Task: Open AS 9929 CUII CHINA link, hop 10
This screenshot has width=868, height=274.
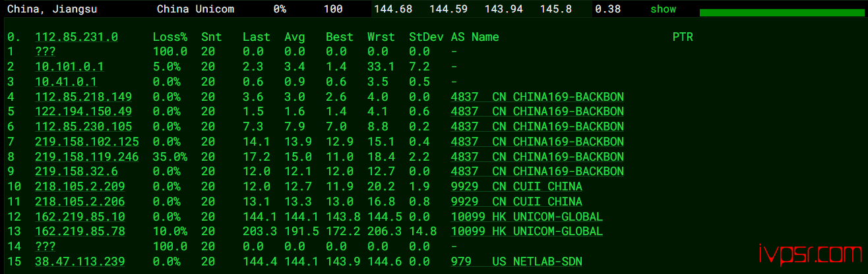Action: 516,186
